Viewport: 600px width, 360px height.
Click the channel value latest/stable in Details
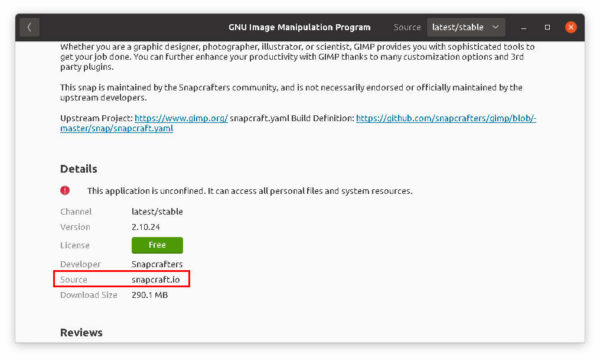click(157, 212)
